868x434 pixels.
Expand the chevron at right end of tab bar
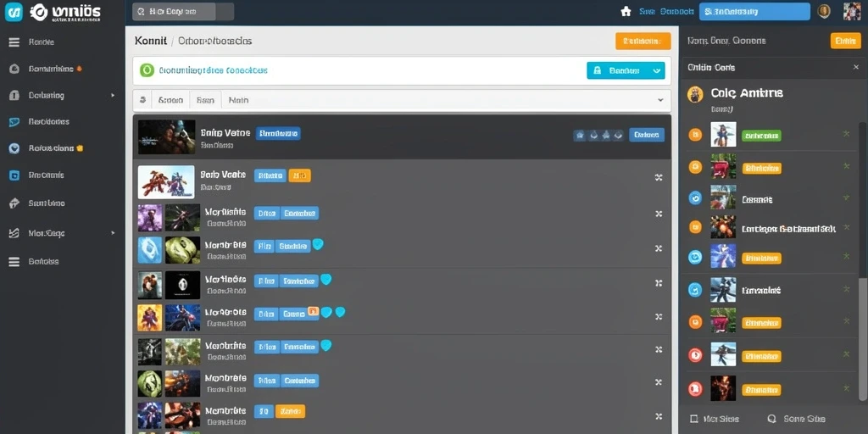tap(659, 100)
